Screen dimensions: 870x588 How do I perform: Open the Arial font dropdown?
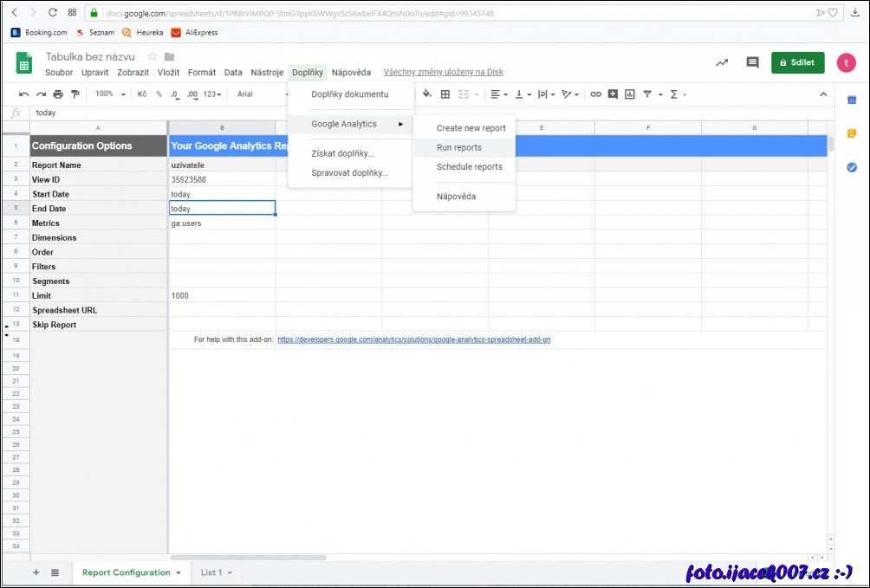[260, 94]
